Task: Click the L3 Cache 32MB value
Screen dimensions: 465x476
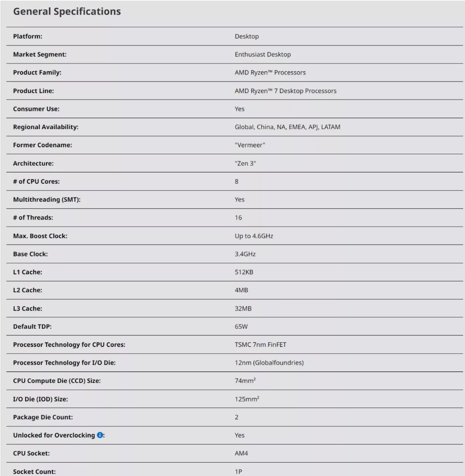Action: click(x=243, y=309)
